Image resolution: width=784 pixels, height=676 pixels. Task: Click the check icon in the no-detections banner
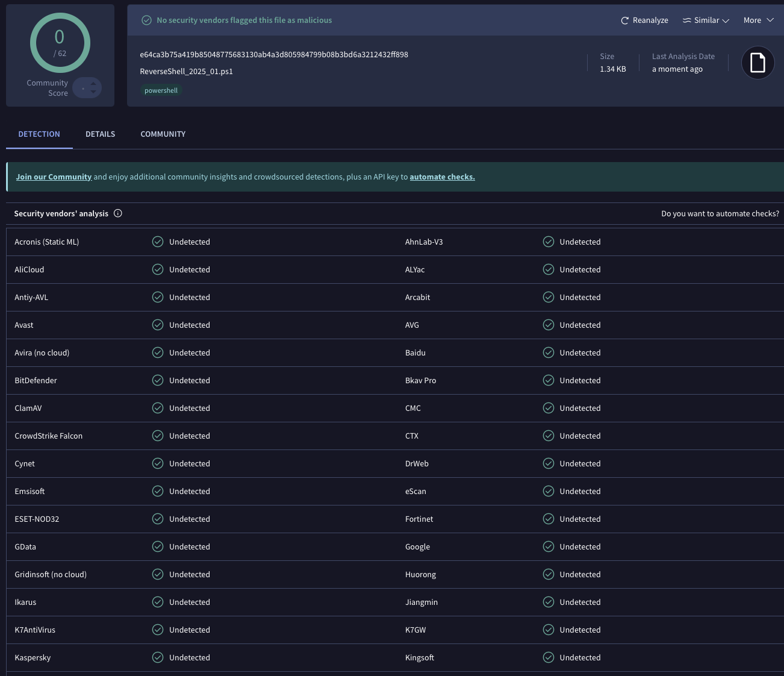tap(146, 20)
